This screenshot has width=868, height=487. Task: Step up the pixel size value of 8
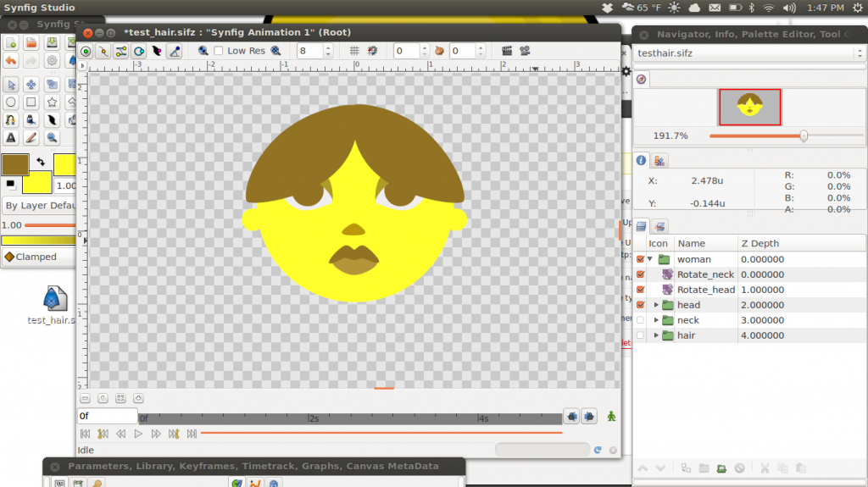(x=328, y=47)
